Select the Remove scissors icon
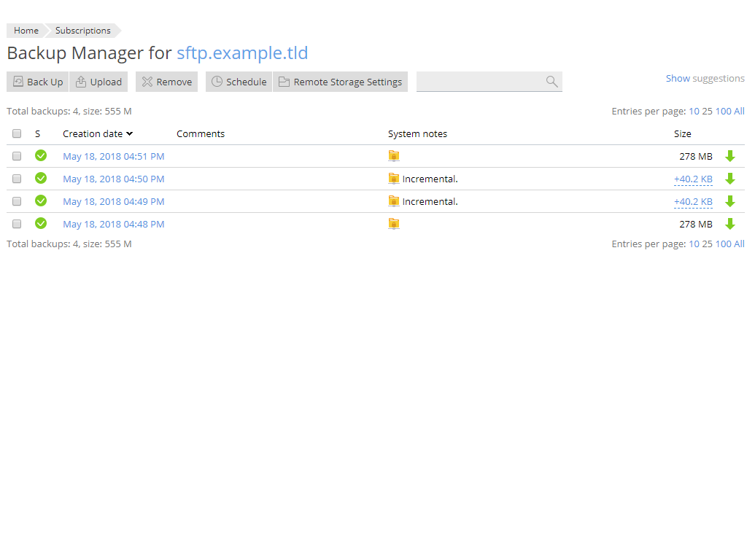The image size is (747, 560). pos(146,82)
